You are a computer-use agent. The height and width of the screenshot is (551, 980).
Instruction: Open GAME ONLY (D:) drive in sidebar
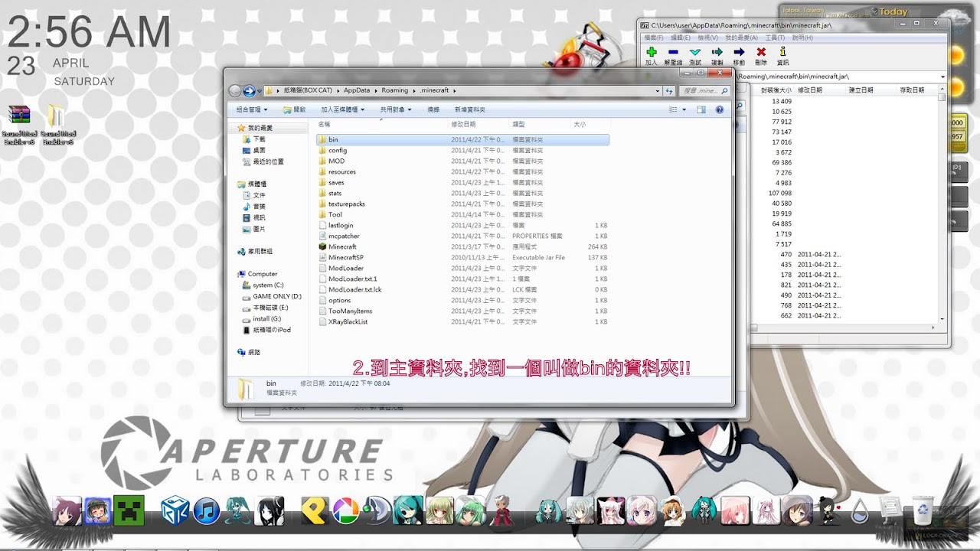[x=272, y=296]
